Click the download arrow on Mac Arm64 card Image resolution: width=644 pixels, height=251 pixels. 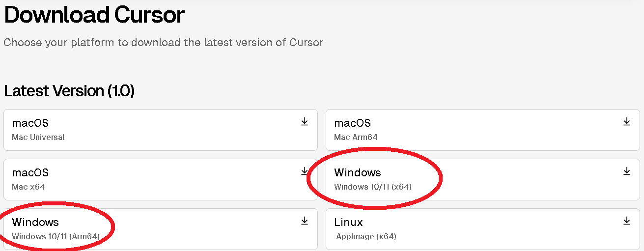(627, 122)
